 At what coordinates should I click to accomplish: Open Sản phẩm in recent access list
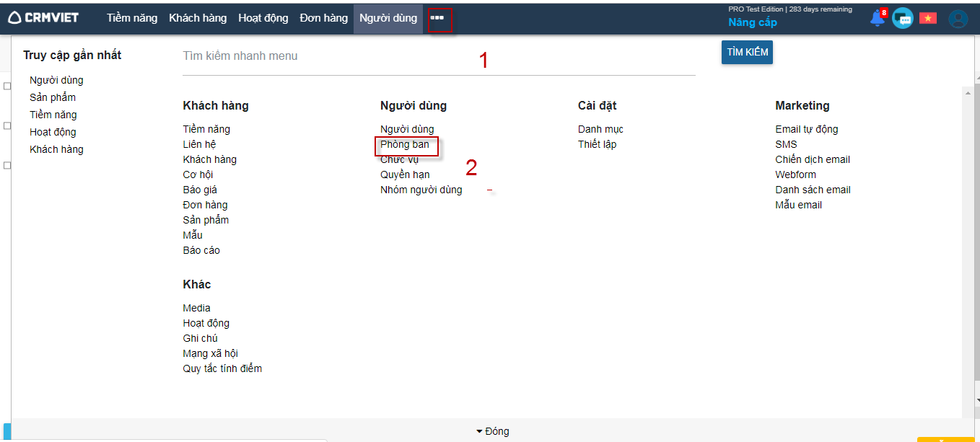[53, 97]
